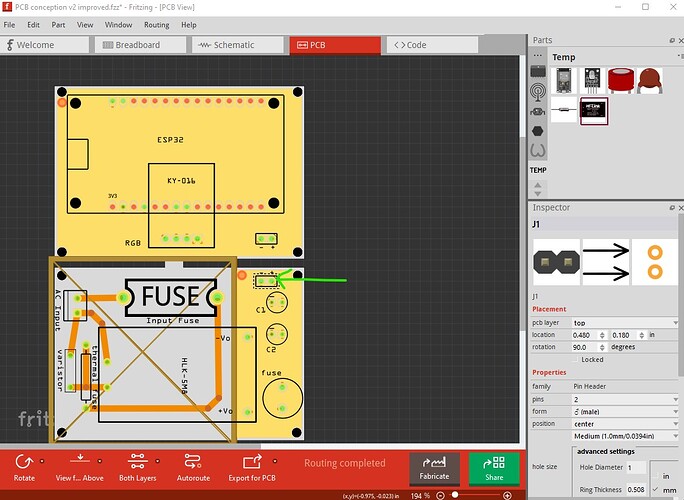Run Autoroute tool

tap(193, 467)
